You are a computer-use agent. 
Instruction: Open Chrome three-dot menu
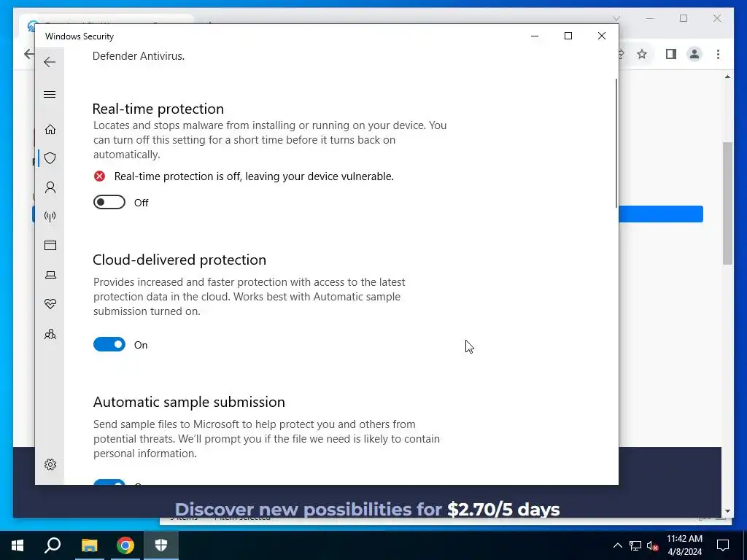pos(718,54)
